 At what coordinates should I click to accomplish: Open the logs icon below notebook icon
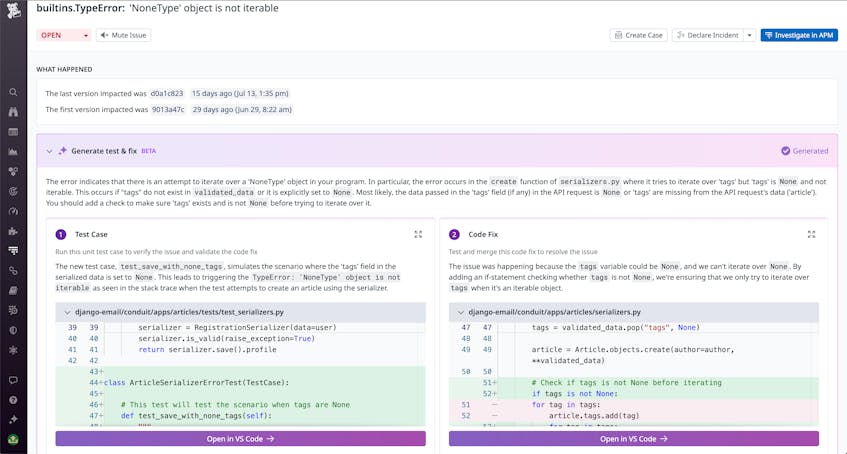(x=14, y=310)
